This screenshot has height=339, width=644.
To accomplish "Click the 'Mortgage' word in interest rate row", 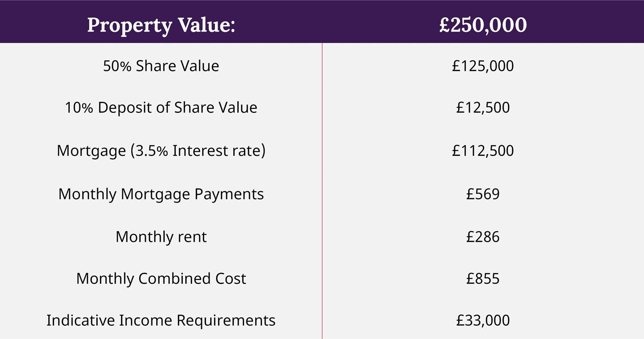I will (91, 150).
